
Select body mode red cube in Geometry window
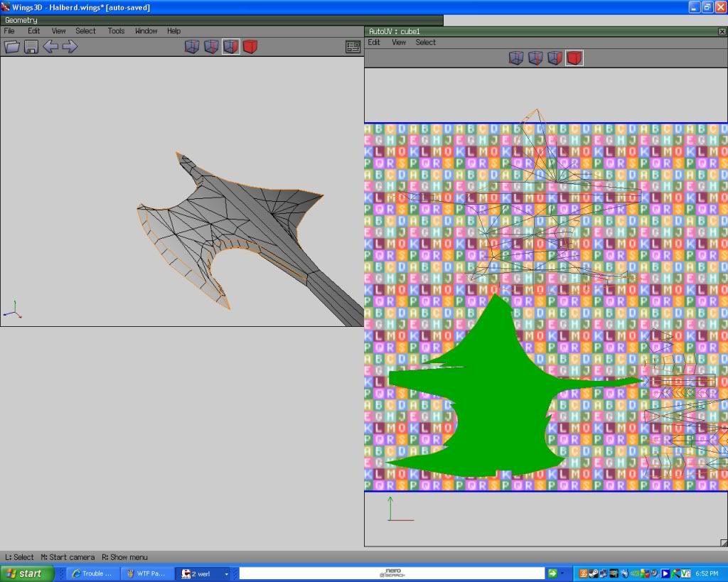pyautogui.click(x=250, y=47)
